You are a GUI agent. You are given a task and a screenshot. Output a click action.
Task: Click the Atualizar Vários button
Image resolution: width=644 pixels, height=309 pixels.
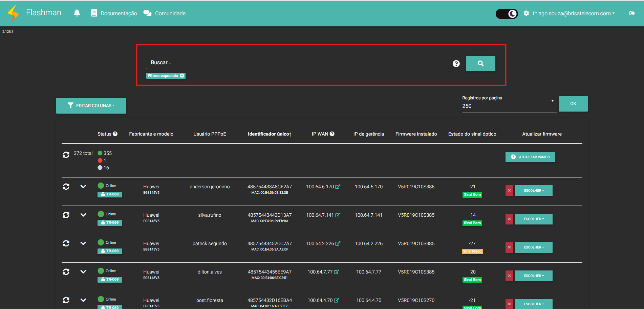tap(530, 157)
